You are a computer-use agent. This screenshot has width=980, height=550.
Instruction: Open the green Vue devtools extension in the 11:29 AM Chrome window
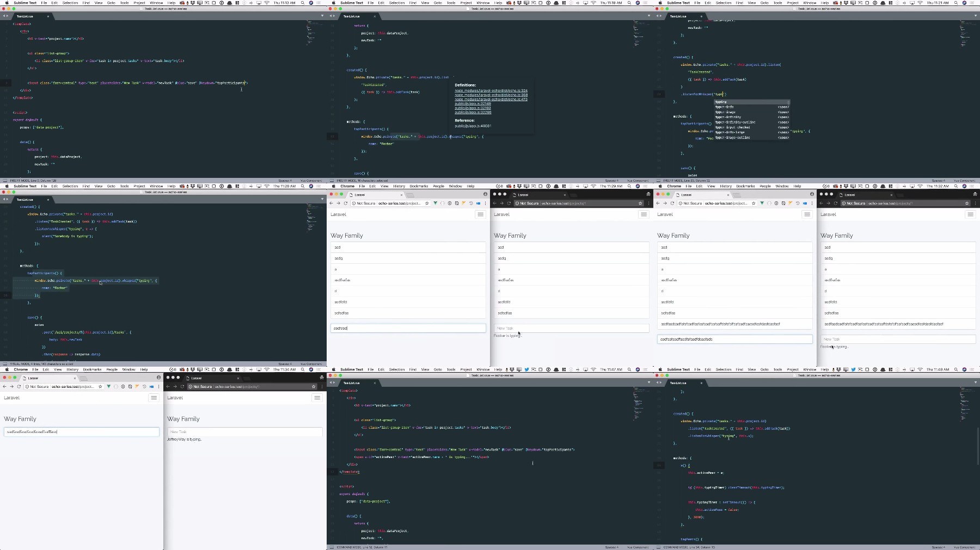[435, 203]
